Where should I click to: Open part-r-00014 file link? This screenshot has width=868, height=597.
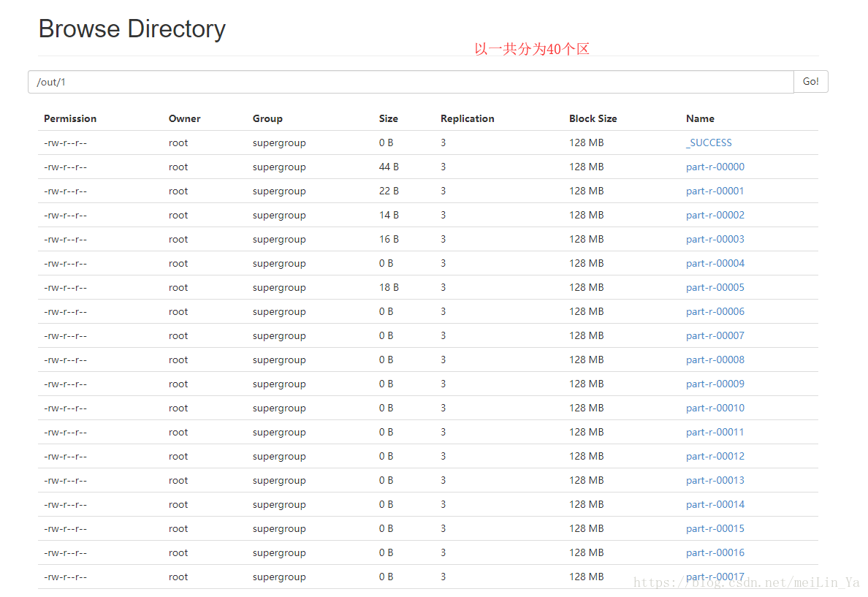point(715,504)
